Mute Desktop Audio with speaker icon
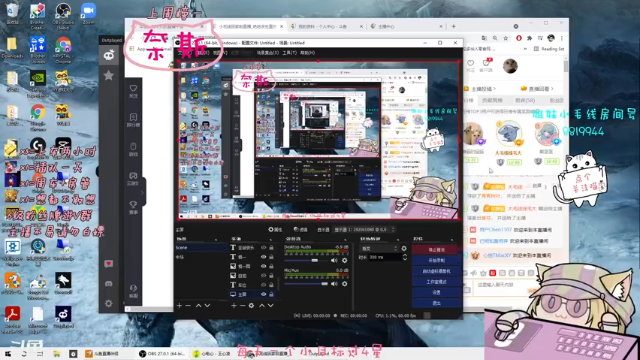 [334, 260]
